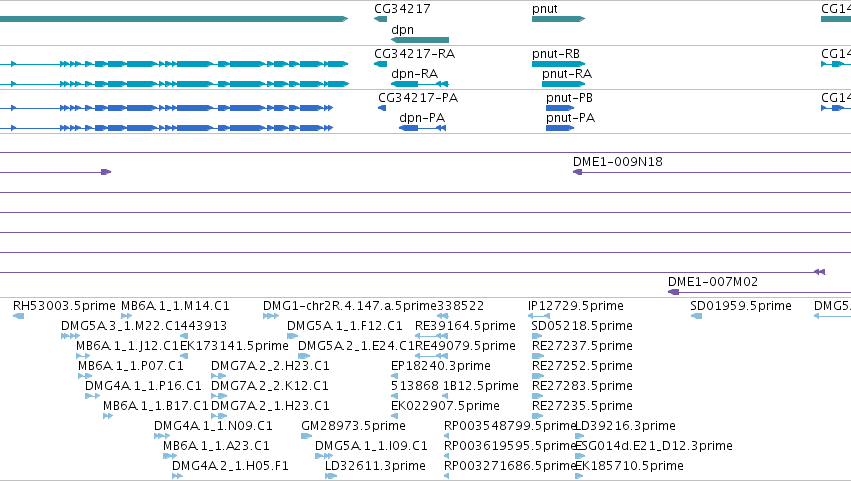Click the DMG4A.2_1.H05.F1 label
Image resolution: width=851 pixels, height=481 pixels.
[x=230, y=466]
